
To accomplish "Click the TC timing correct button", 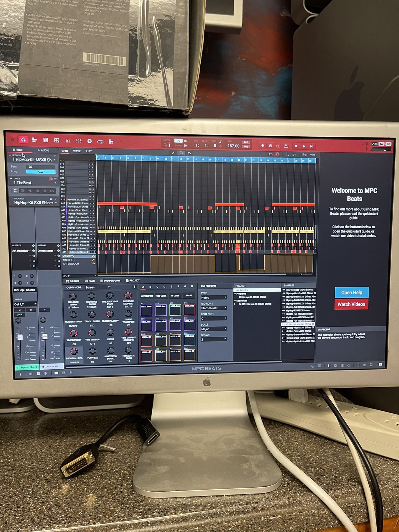I will [x=178, y=141].
